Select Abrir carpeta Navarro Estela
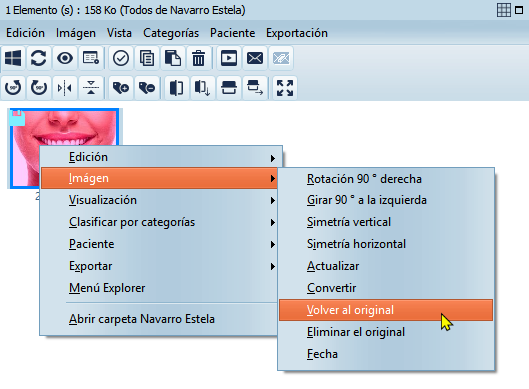This screenshot has height=389, width=529. [x=159, y=319]
